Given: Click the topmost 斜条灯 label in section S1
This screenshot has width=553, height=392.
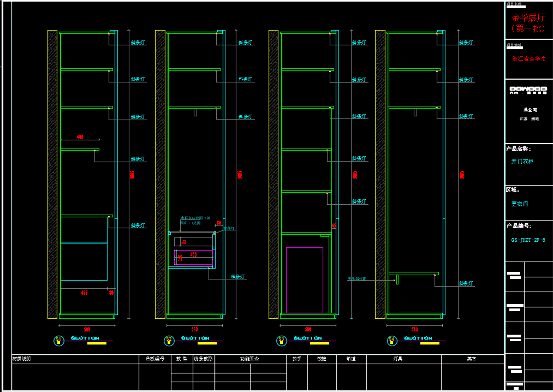Looking at the screenshot, I should [138, 43].
